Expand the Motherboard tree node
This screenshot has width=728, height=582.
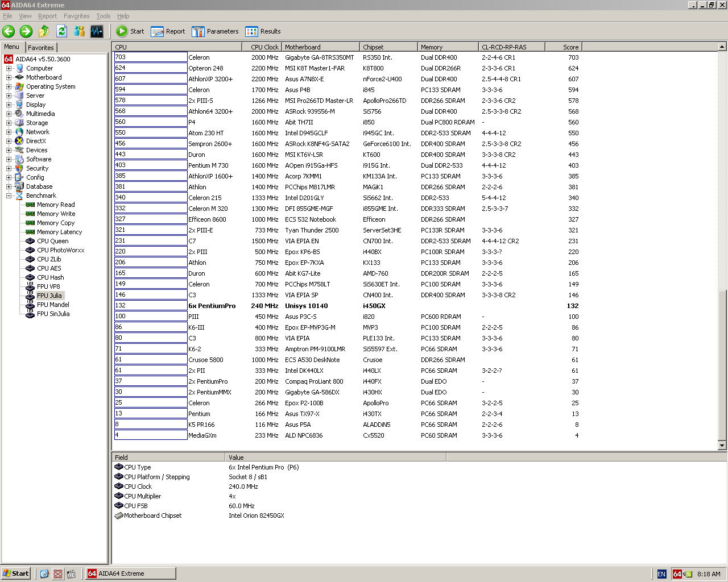tap(9, 77)
